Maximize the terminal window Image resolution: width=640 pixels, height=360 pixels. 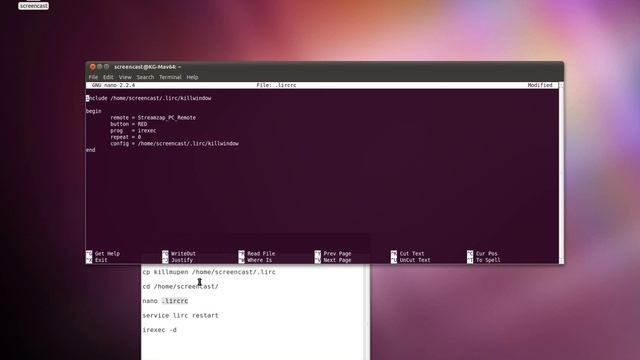[107, 67]
